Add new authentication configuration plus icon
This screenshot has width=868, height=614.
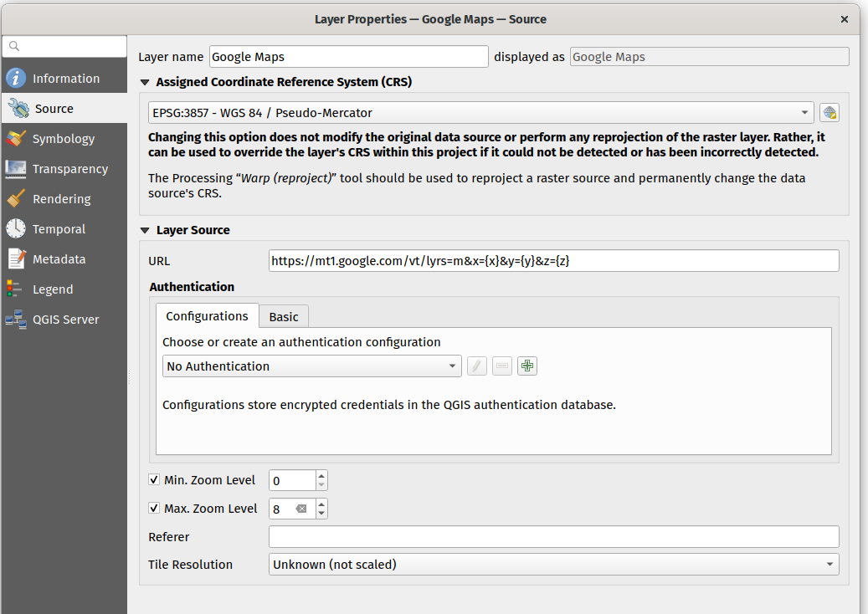pyautogui.click(x=526, y=366)
